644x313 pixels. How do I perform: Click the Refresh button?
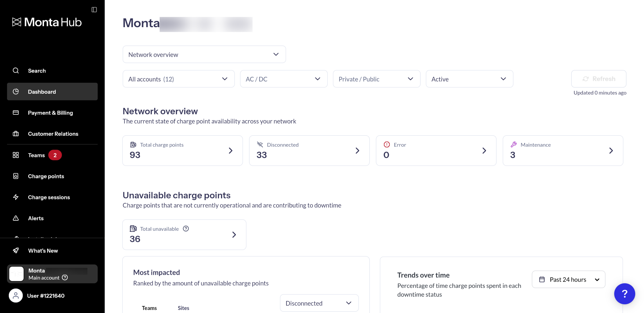598,79
